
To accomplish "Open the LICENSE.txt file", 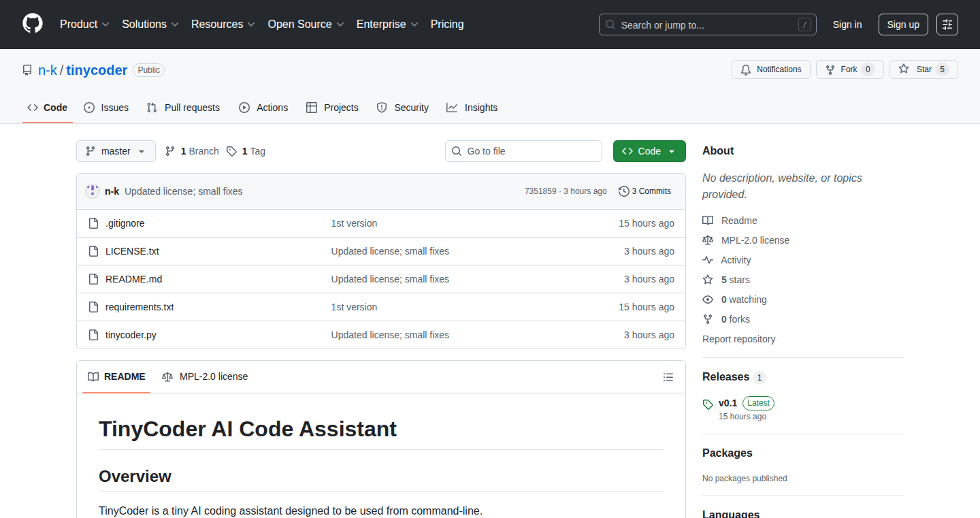I will [132, 251].
